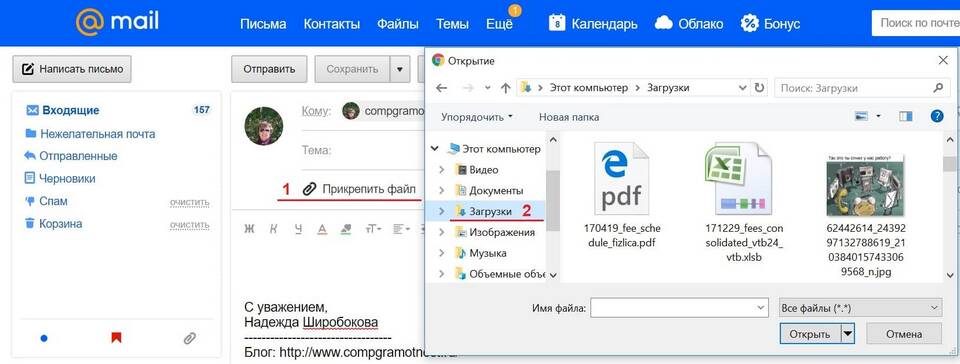Open Сохранить dropdown arrow

tap(400, 69)
